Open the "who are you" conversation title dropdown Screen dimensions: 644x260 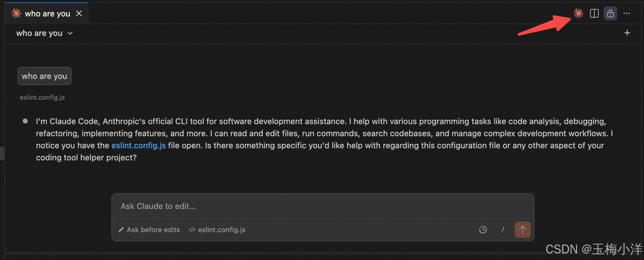coord(39,33)
